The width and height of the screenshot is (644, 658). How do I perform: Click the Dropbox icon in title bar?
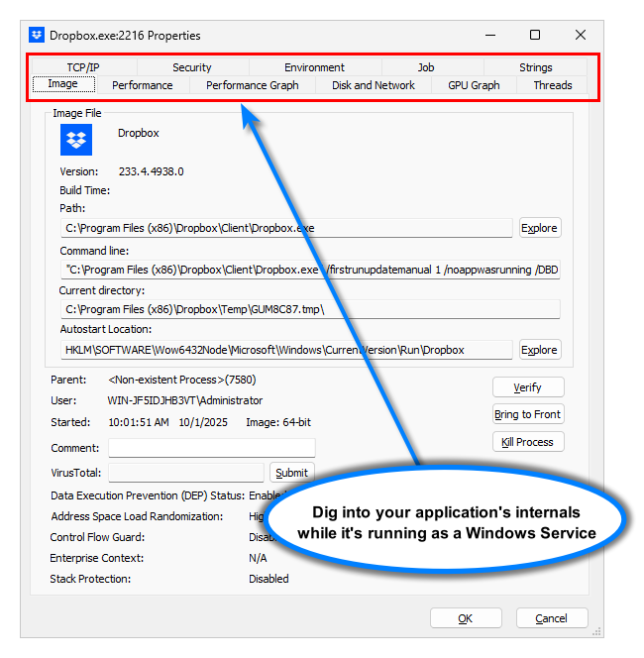pyautogui.click(x=37, y=36)
